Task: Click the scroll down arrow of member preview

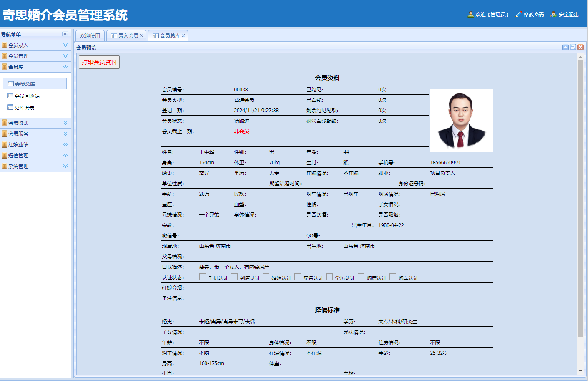Action: coord(580,371)
